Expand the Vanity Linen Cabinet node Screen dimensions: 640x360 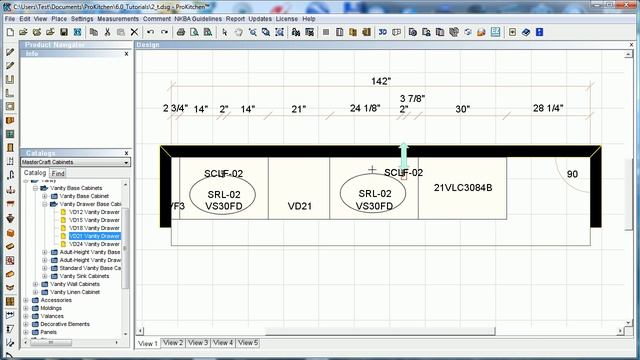(x=36, y=292)
